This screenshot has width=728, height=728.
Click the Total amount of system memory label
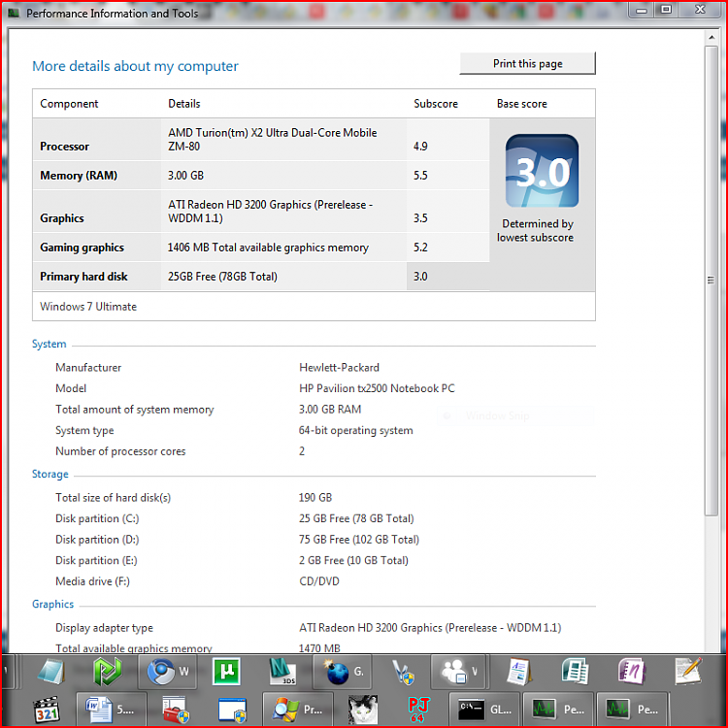pos(135,410)
